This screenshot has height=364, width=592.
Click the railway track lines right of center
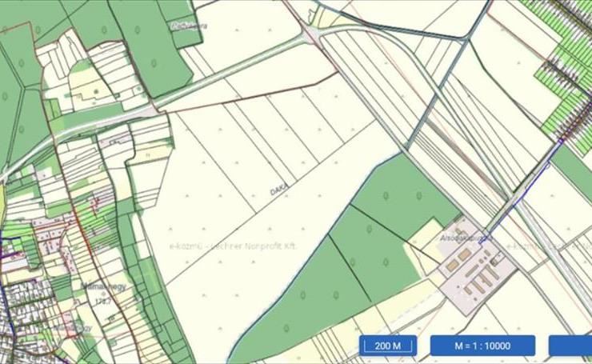pyautogui.click(x=457, y=164)
